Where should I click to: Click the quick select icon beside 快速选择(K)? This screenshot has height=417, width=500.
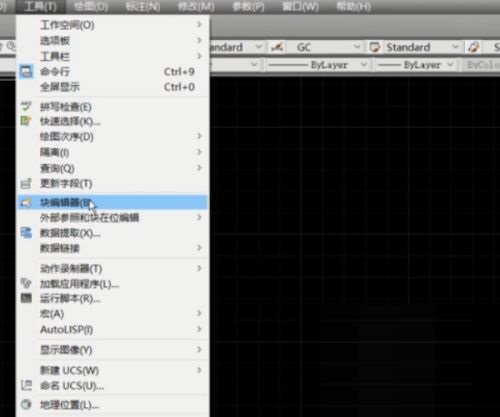click(x=26, y=121)
